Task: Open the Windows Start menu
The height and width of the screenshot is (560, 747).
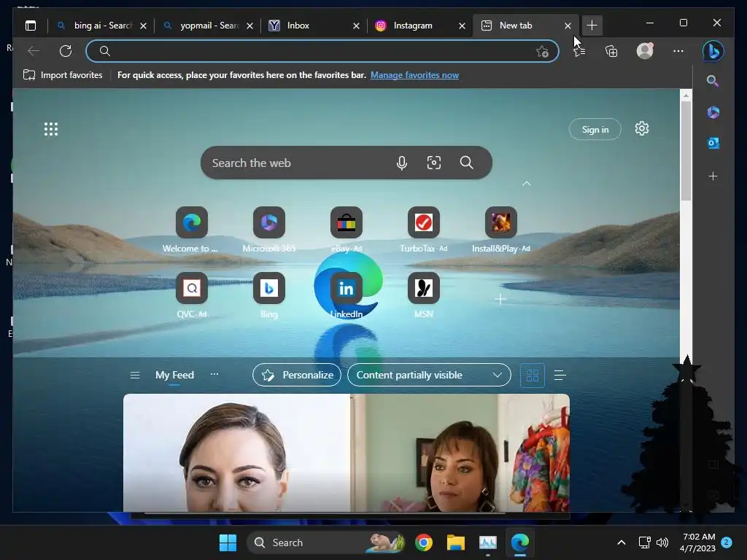Action: 228,542
